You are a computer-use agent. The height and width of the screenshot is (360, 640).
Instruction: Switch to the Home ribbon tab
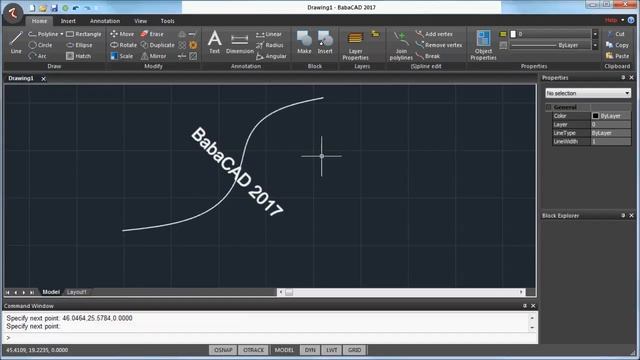39,21
